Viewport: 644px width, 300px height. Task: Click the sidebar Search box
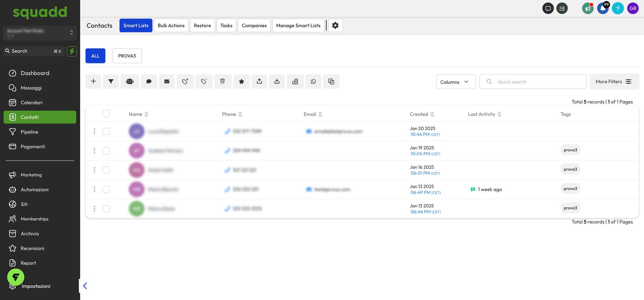tap(34, 51)
